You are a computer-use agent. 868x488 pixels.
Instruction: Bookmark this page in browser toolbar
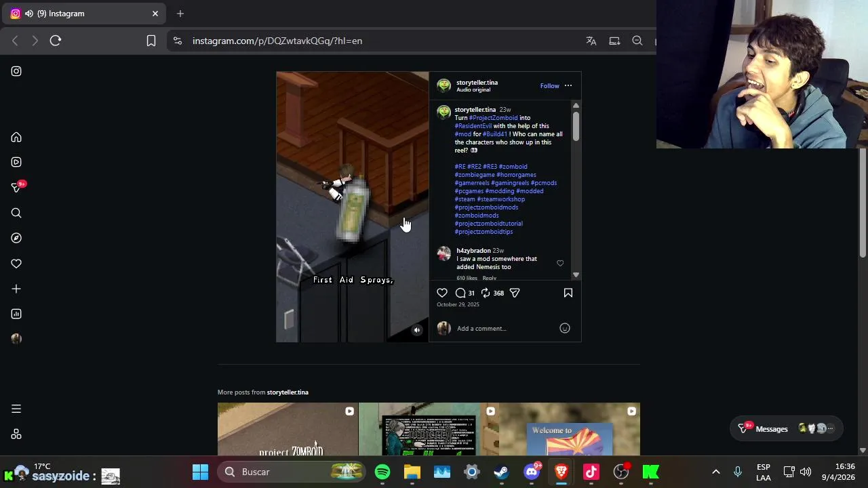pyautogui.click(x=151, y=41)
